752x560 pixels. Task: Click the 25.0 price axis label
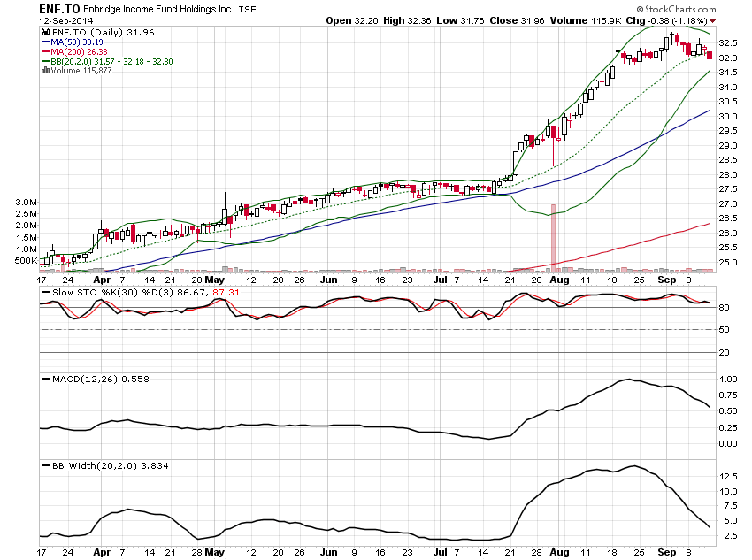tap(727, 262)
